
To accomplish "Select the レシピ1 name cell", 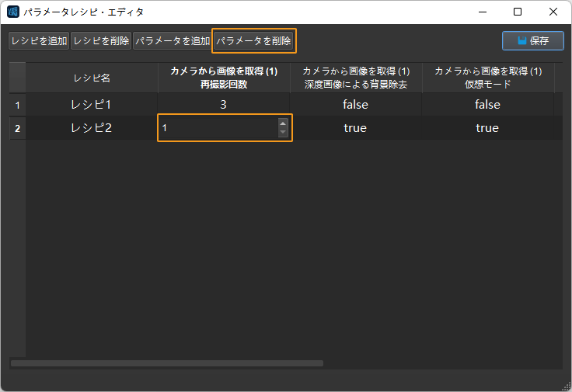I will pos(92,105).
